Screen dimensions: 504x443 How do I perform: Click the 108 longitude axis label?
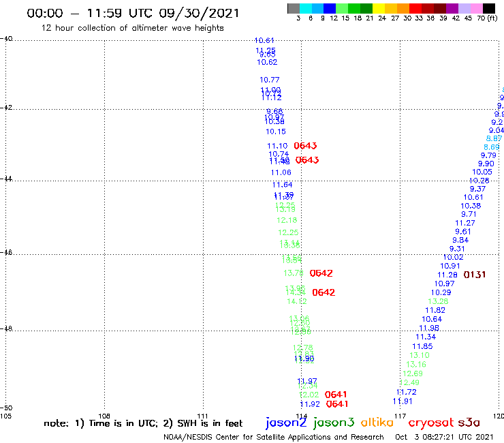point(104,416)
